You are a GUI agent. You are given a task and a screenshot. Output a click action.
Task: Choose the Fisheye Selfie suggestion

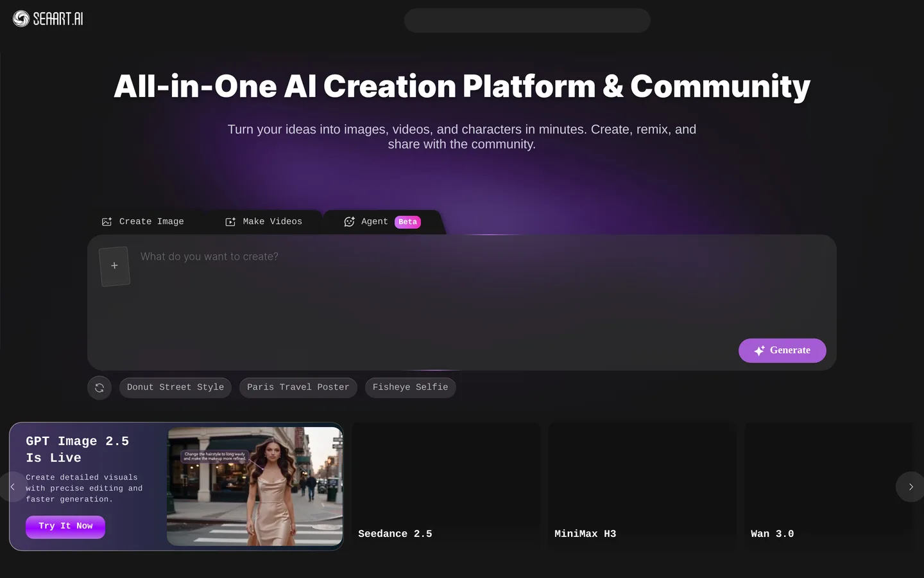pyautogui.click(x=410, y=388)
